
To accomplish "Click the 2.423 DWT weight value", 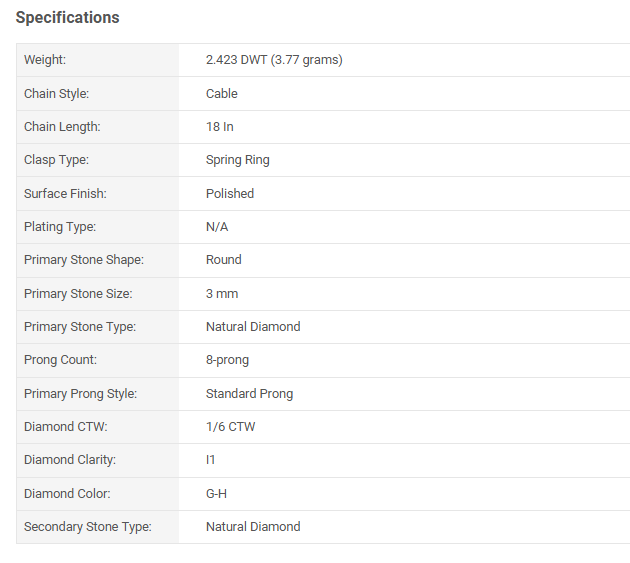I will click(274, 60).
